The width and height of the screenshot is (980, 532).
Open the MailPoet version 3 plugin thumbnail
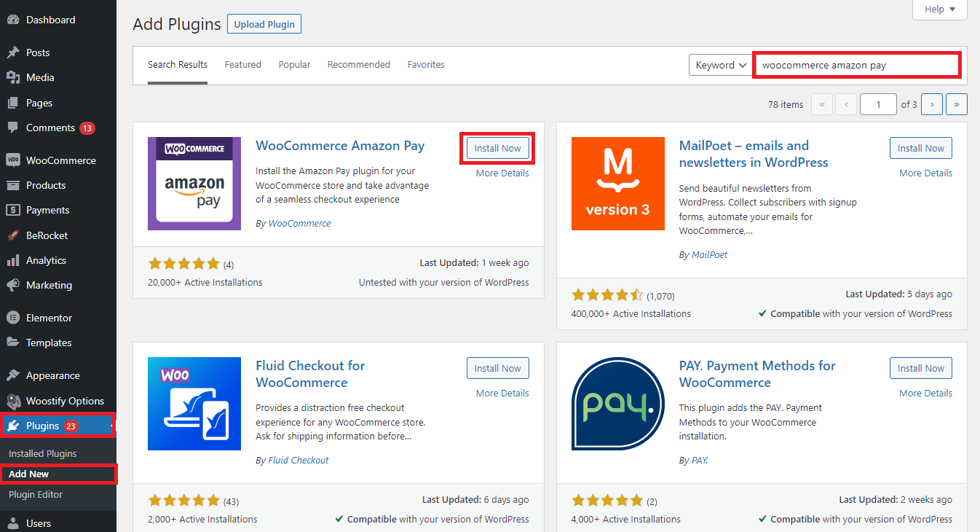point(618,184)
